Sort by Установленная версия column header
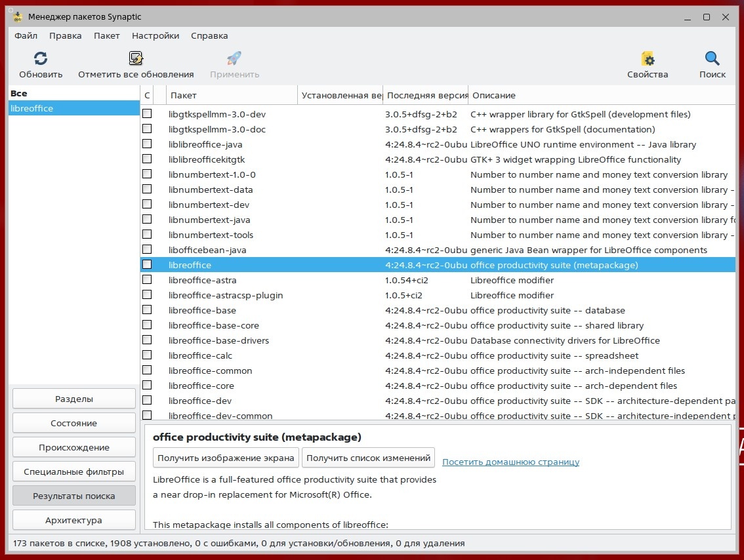This screenshot has height=560, width=744. click(x=341, y=95)
